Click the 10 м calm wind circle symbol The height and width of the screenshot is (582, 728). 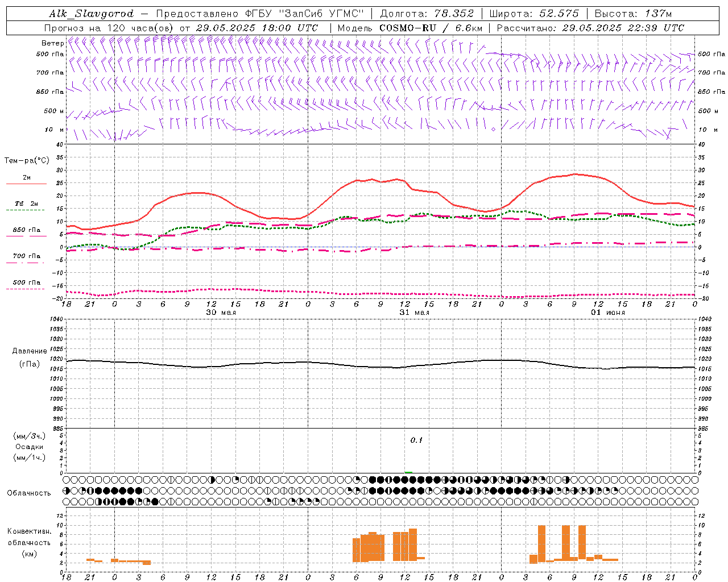pos(493,130)
